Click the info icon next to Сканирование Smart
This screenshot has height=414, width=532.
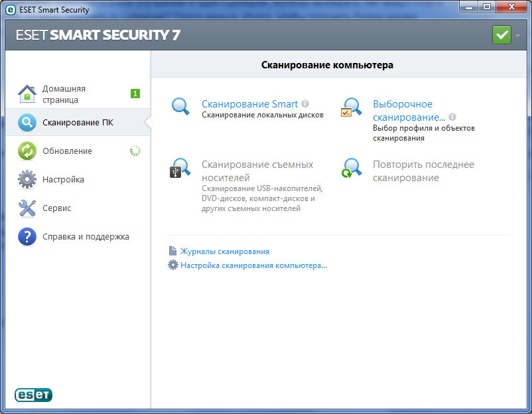[305, 104]
